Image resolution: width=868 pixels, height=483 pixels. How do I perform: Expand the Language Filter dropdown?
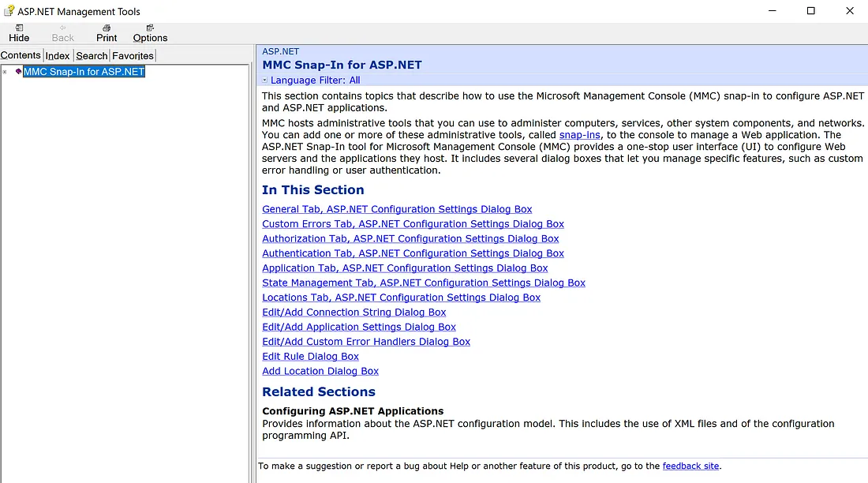[x=266, y=80]
